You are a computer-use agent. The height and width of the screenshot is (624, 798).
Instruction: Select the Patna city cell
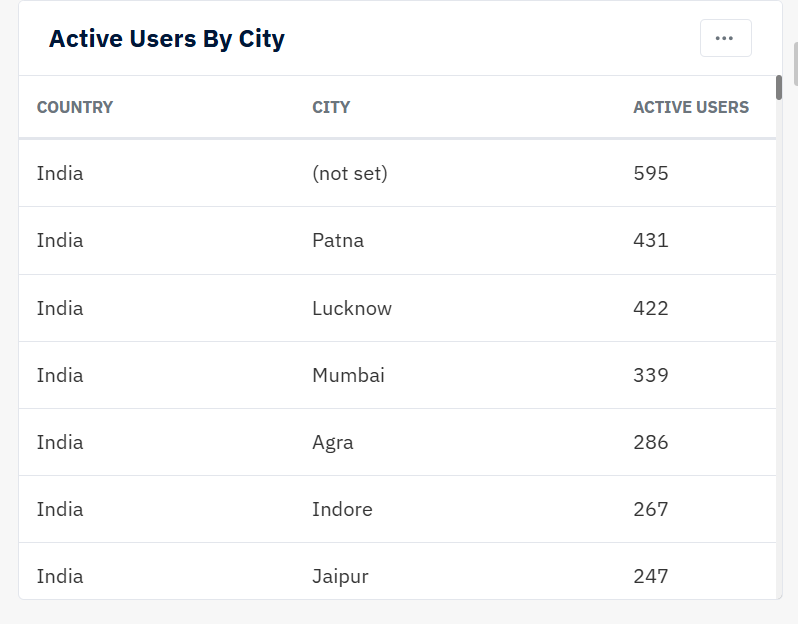tap(338, 241)
